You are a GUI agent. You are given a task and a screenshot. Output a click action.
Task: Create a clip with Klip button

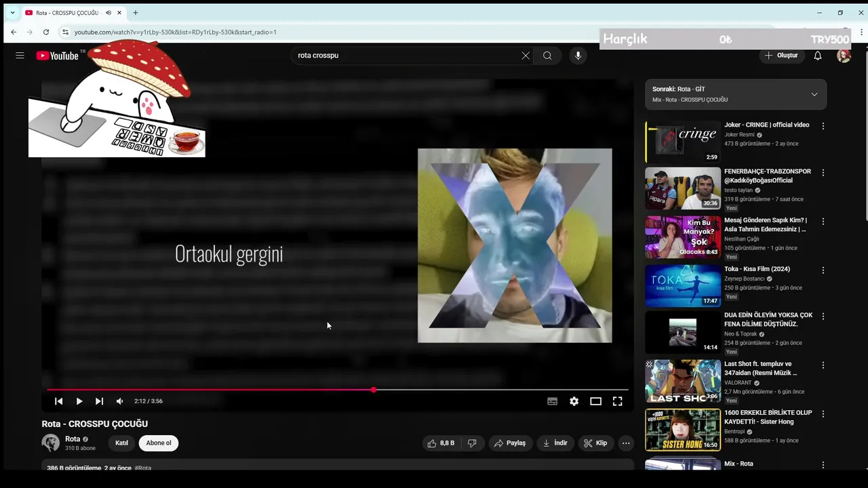[x=595, y=443]
